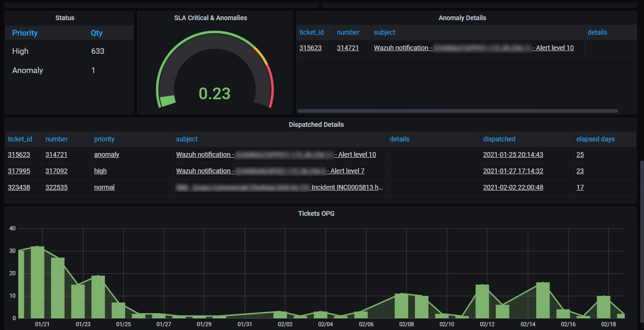Screen dimensions: 644x330
Task: Sort Anomaly Details by subject column header
Action: (x=384, y=32)
